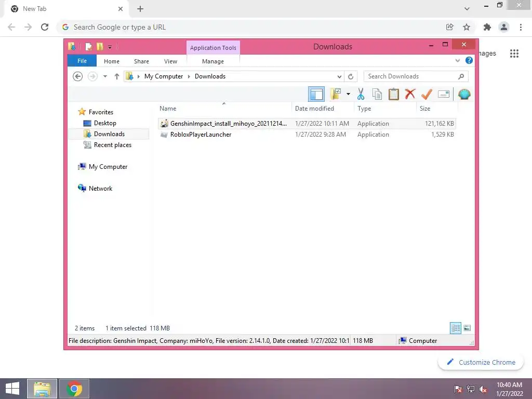Open recent locations dropdown beside Forward arrow
532x399 pixels.
[105, 76]
